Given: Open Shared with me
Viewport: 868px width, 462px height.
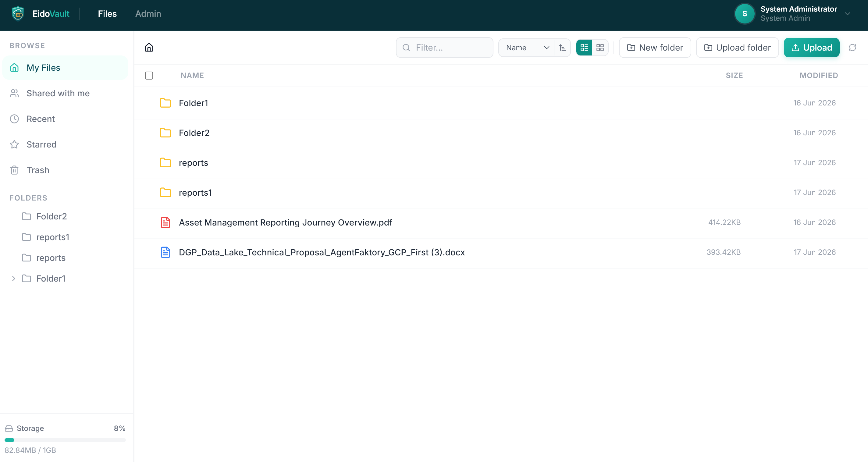Looking at the screenshot, I should pos(65,93).
